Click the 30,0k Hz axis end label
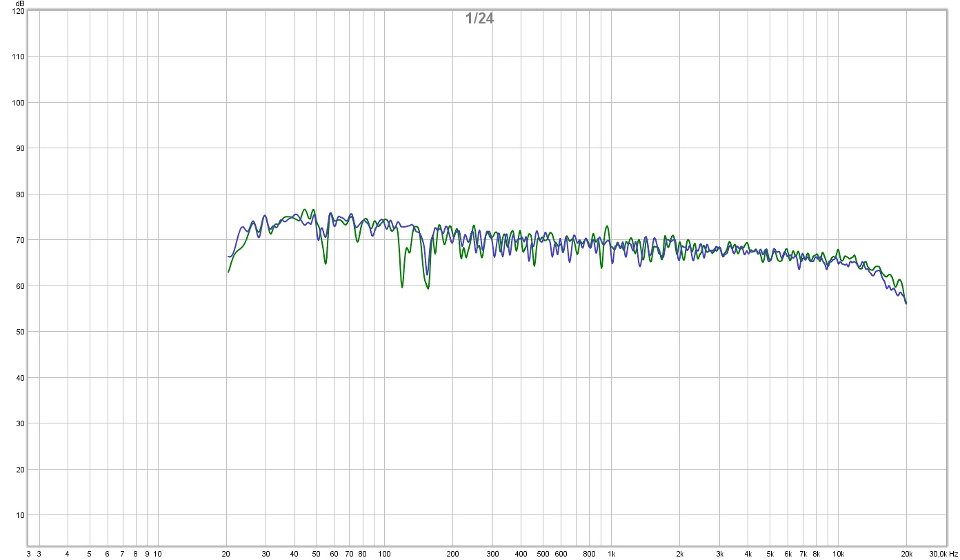960x560 pixels. [943, 554]
